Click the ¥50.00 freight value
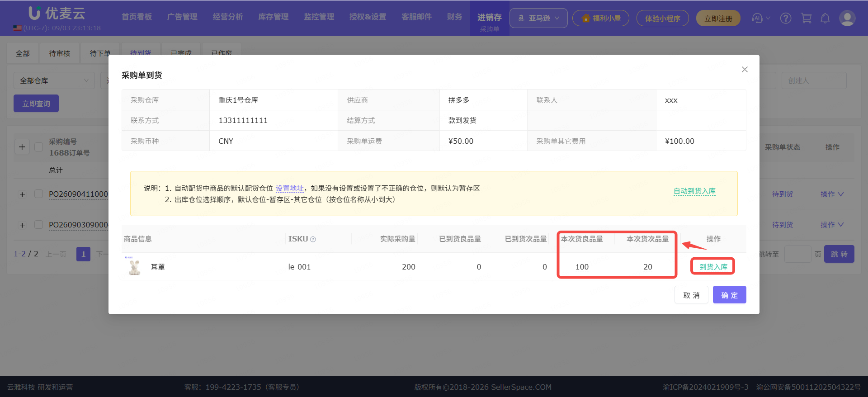The width and height of the screenshot is (868, 397). [x=461, y=141]
